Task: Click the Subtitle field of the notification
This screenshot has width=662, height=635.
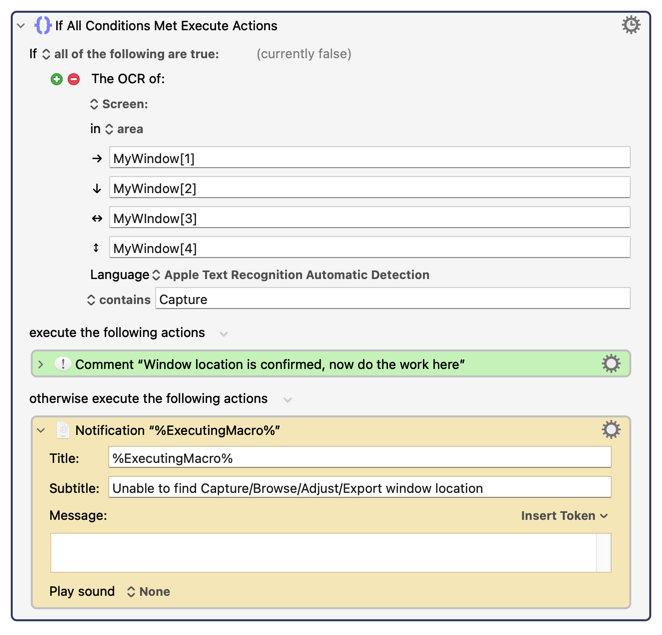Action: pos(360,488)
